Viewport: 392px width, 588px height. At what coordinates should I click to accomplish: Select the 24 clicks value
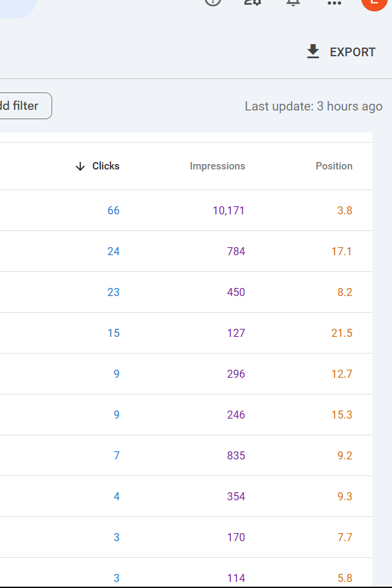coord(114,251)
